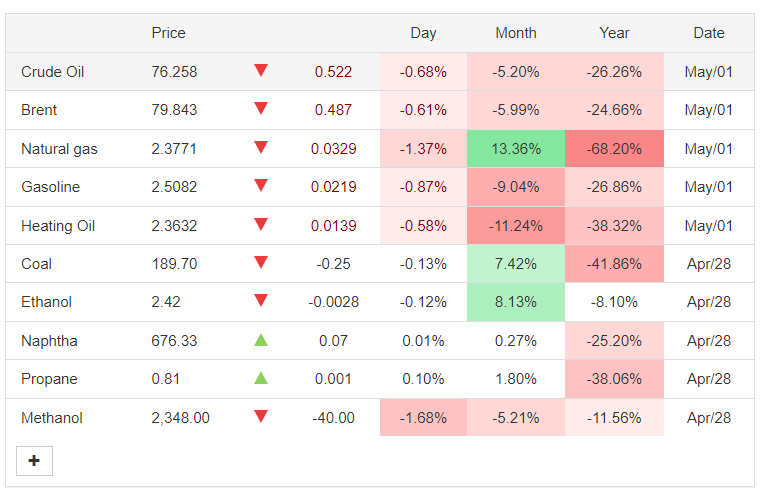The height and width of the screenshot is (498, 764).
Task: Click the -40.00 change value
Action: [x=333, y=418]
